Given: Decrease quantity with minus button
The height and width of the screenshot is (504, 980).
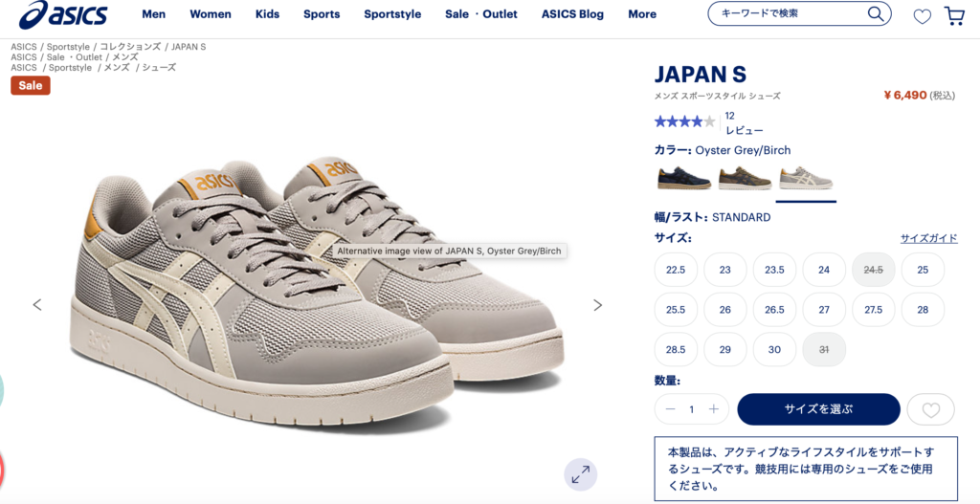Looking at the screenshot, I should click(x=671, y=409).
